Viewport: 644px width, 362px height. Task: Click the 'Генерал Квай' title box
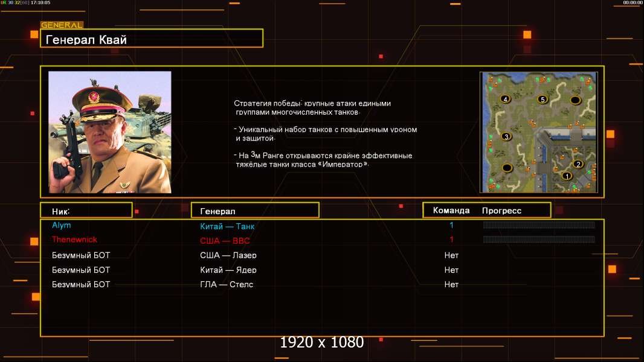(x=152, y=38)
